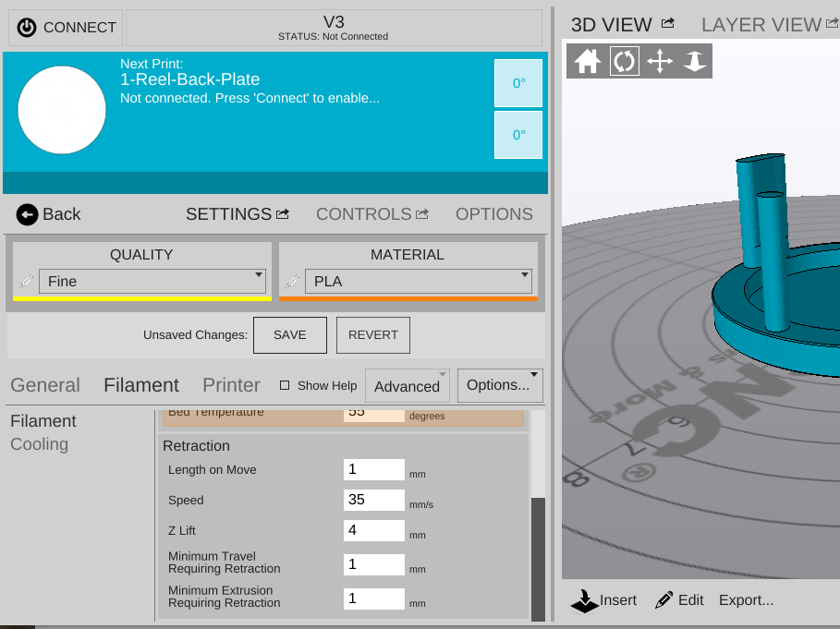Select the rotate view tool

click(624, 62)
